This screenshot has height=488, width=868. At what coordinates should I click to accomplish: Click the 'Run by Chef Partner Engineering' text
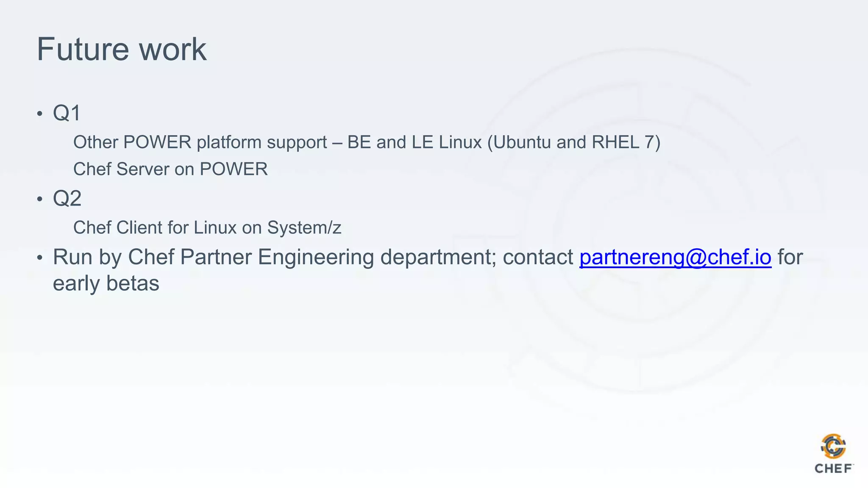[x=213, y=257]
